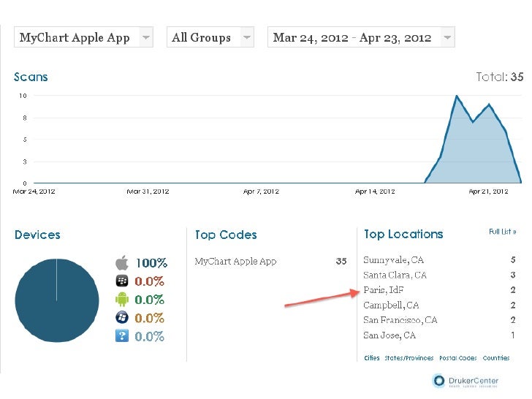
Task: Click the Devices pie chart
Action: (57, 300)
